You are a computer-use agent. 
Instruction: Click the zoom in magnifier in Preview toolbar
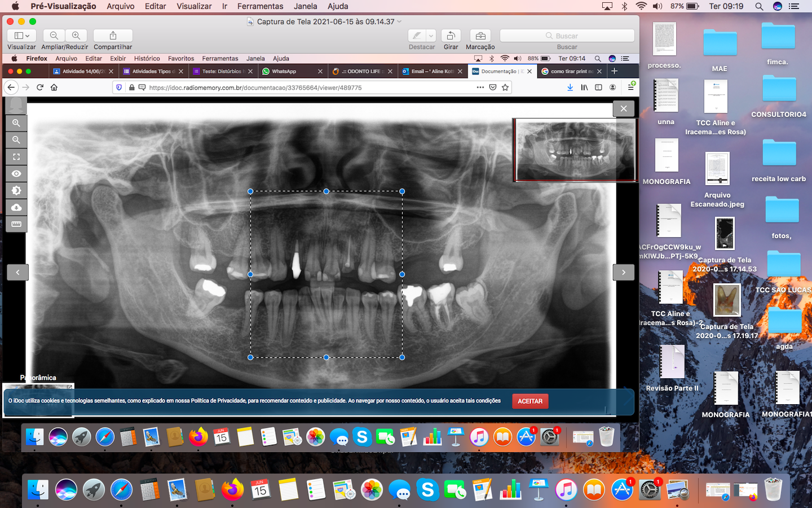click(x=76, y=36)
